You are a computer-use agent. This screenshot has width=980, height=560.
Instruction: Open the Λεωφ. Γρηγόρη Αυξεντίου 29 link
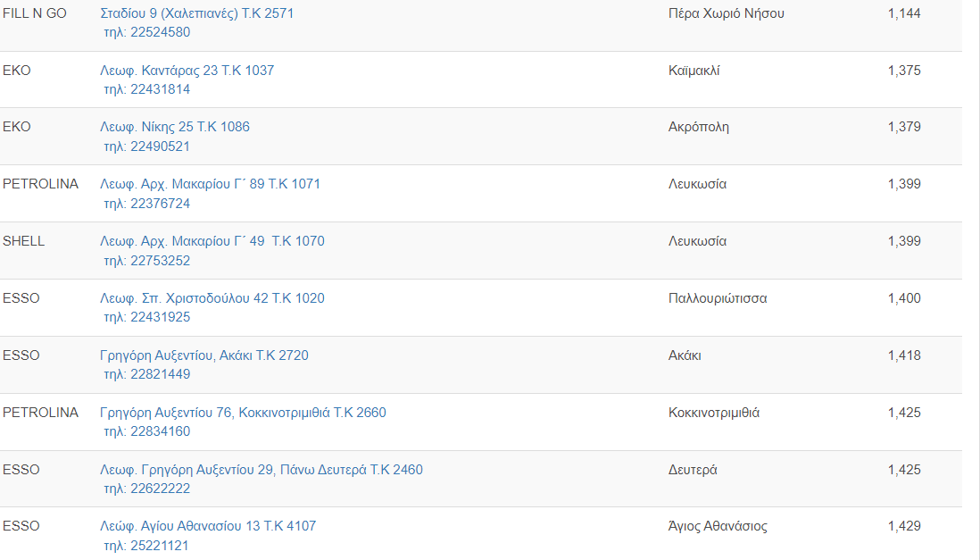click(261, 470)
